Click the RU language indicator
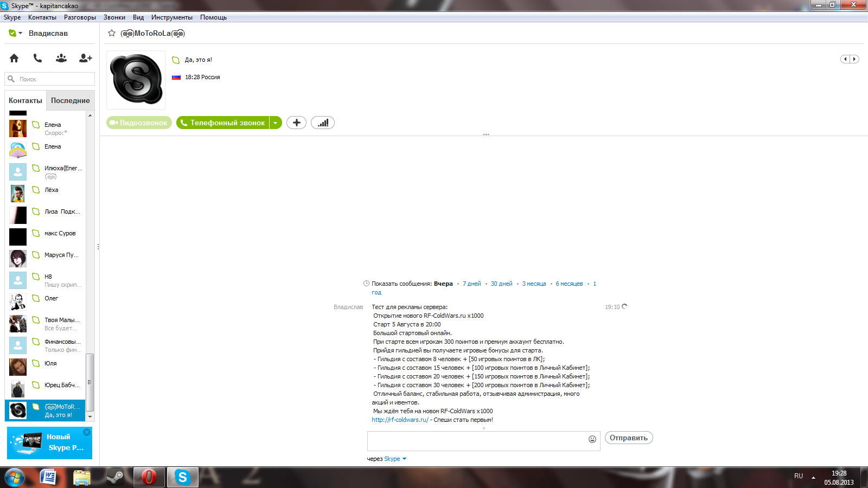Viewport: 868px width, 488px height. click(799, 476)
